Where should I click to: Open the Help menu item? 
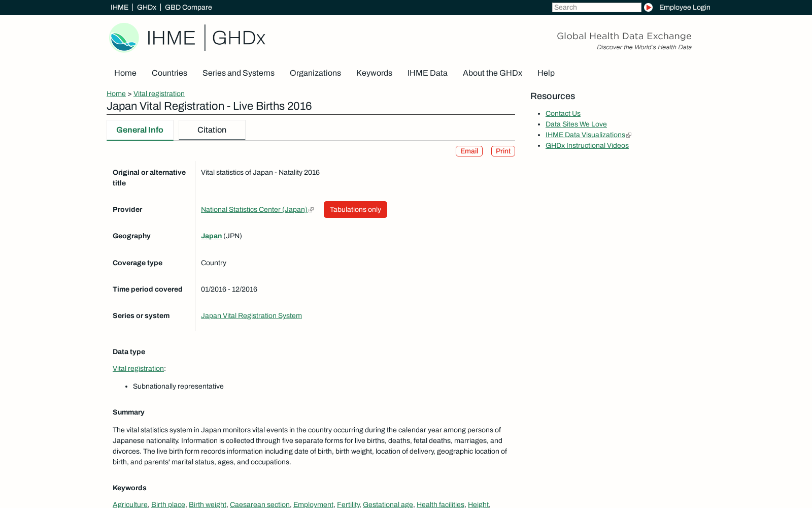pos(546,73)
